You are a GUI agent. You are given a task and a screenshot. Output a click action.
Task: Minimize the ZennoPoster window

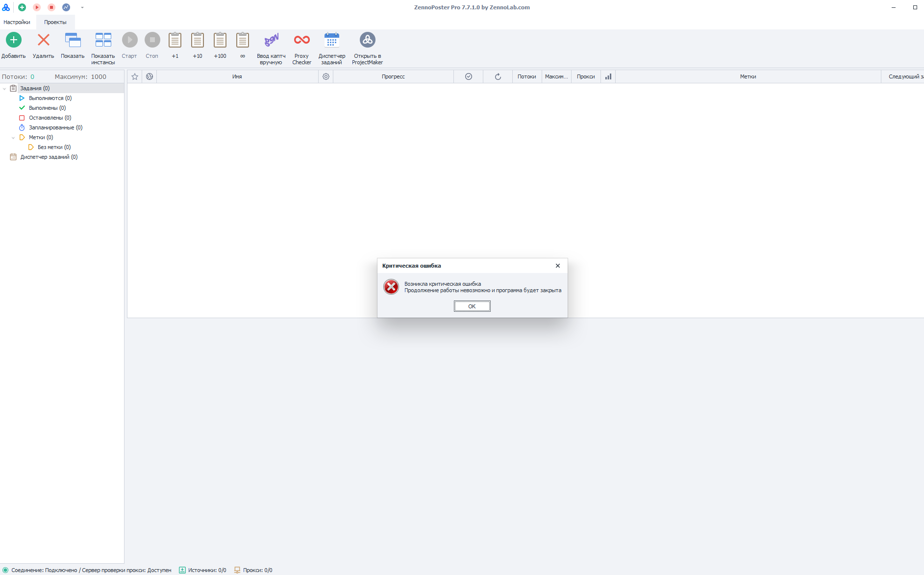pyautogui.click(x=894, y=7)
